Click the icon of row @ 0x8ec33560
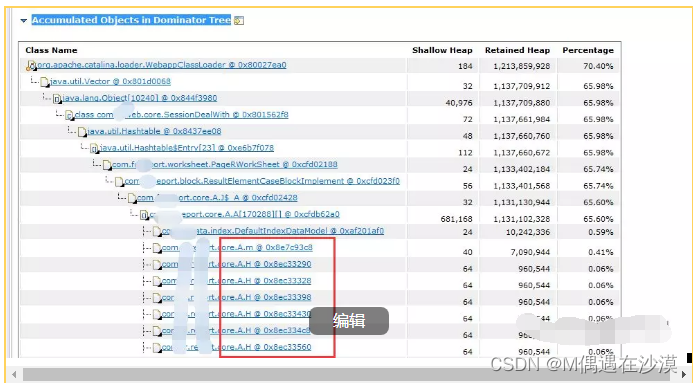The width and height of the screenshot is (693, 383). 157,348
